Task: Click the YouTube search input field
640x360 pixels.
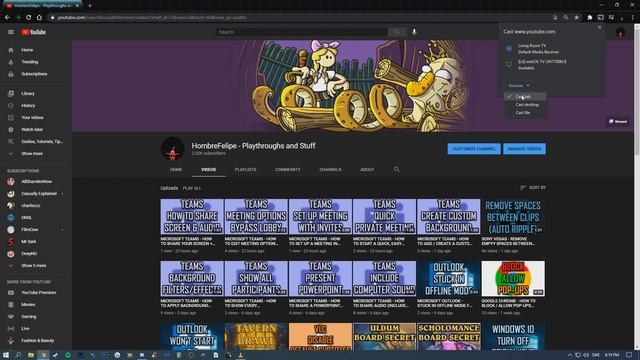Action: tap(302, 32)
